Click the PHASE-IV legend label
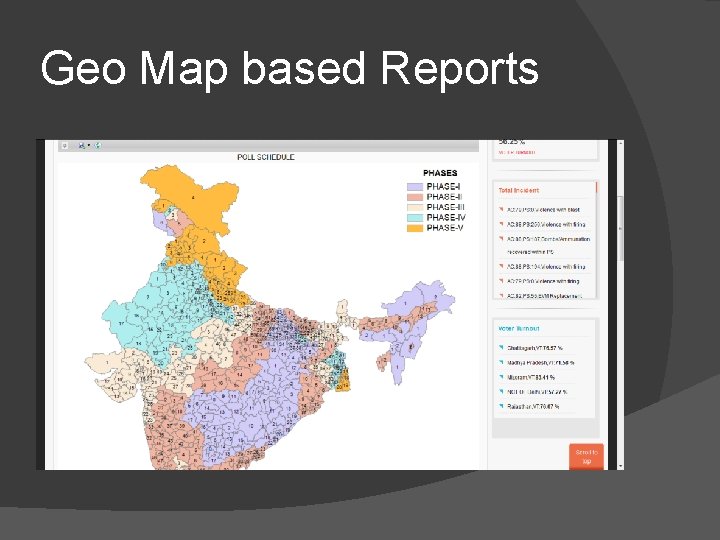Viewport: 720px width, 540px height. click(445, 218)
